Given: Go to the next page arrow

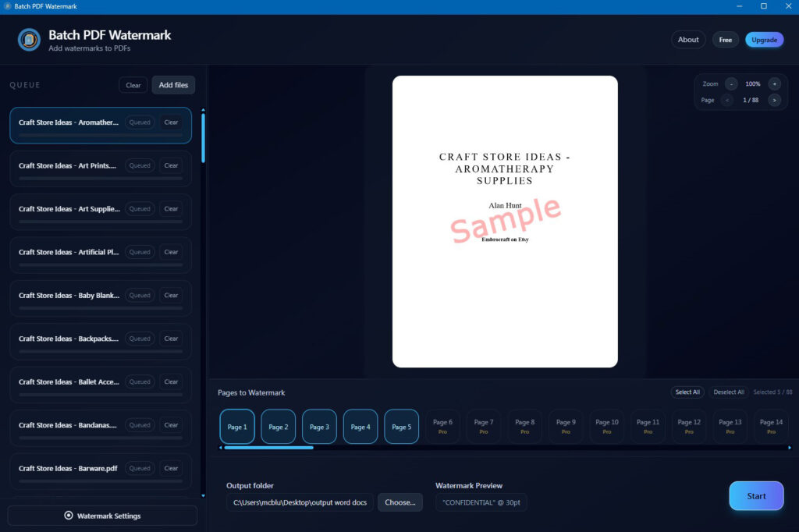Looking at the screenshot, I should [775, 101].
